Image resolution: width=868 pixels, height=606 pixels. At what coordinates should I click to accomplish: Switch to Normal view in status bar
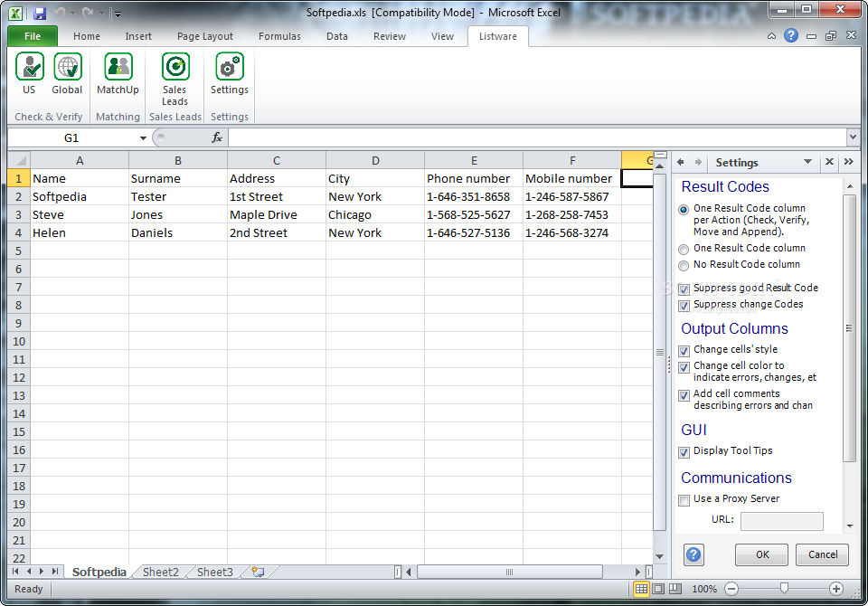[641, 589]
